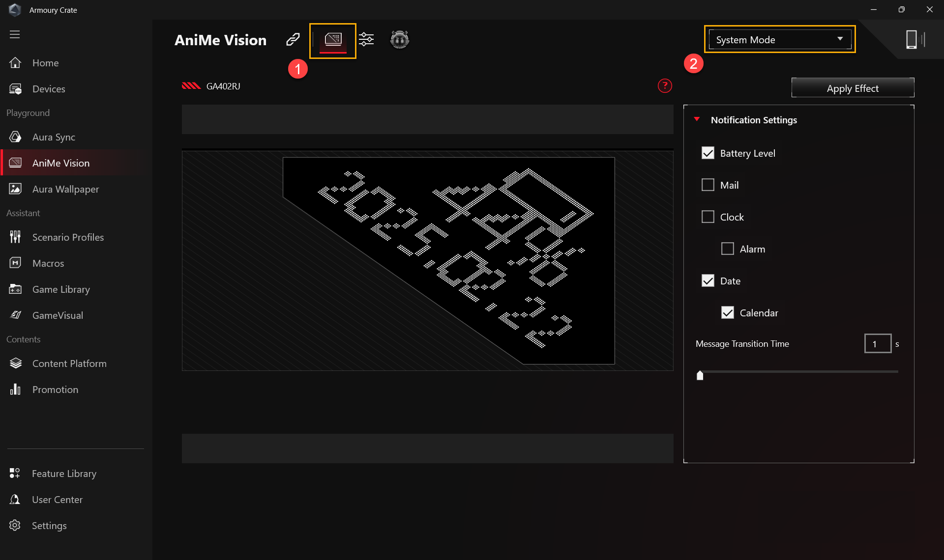
Task: Enable the Clock checkbox
Action: tap(708, 217)
